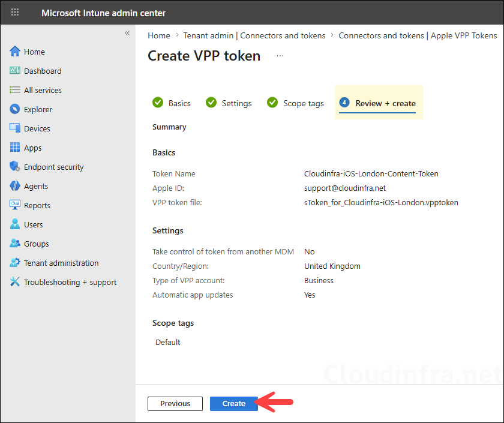Open Users menu entry
Screen dimensions: 504x423
click(x=34, y=224)
